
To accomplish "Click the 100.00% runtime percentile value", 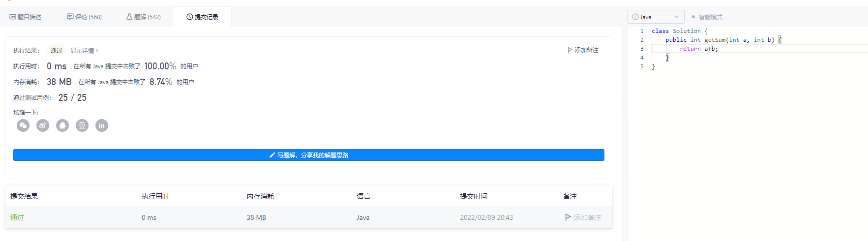I will pyautogui.click(x=160, y=66).
